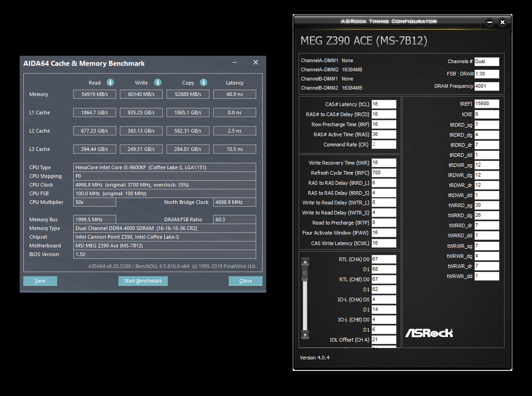Viewport: 532px width, 396px height.
Task: Select the Refresh Cycle Time (tRFC) field
Action: pos(384,173)
